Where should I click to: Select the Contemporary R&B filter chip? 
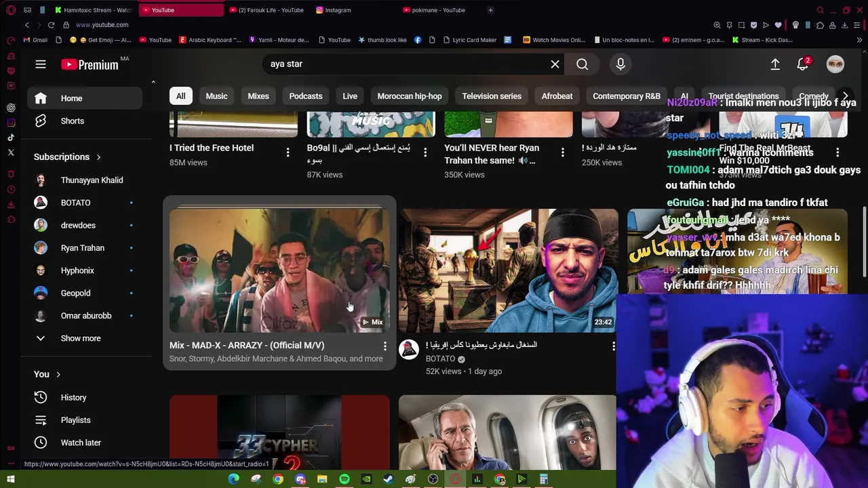click(627, 96)
